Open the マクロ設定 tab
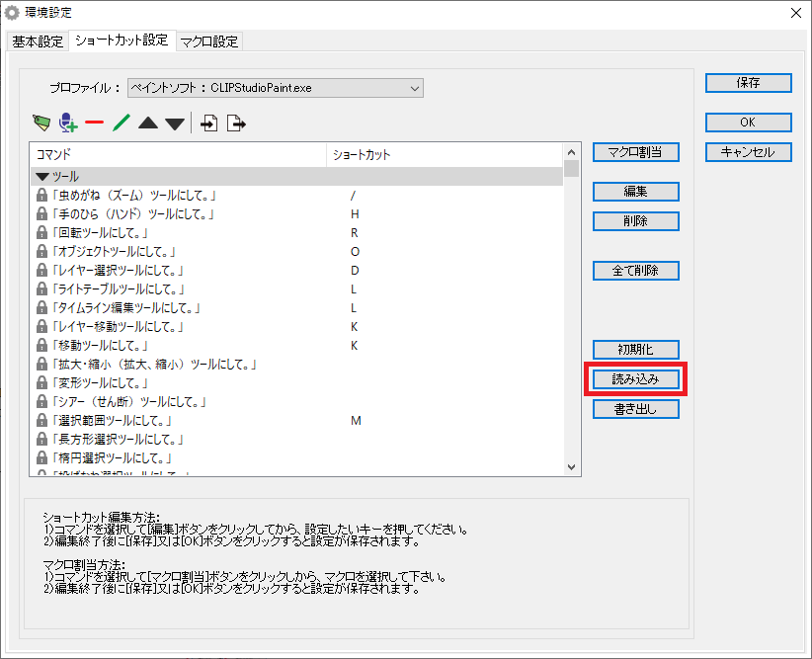812x659 pixels. [x=209, y=41]
